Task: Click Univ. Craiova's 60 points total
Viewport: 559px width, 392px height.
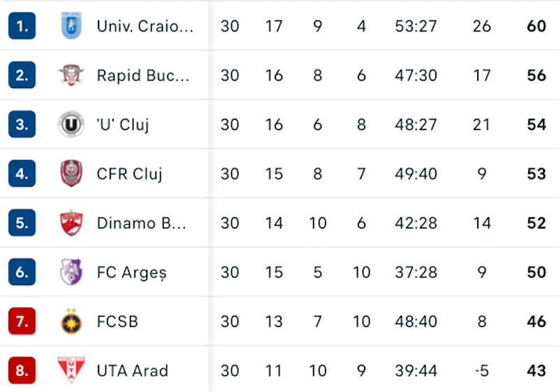Action: (536, 27)
